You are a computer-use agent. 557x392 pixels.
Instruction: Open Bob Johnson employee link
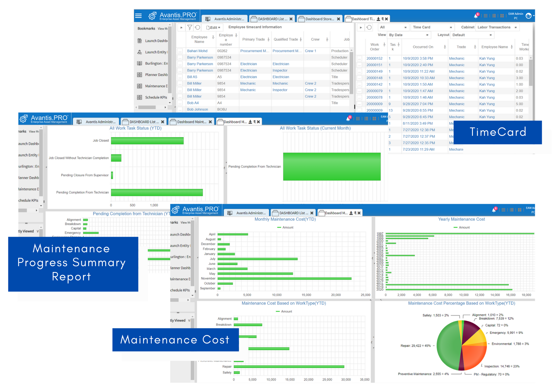click(x=197, y=109)
